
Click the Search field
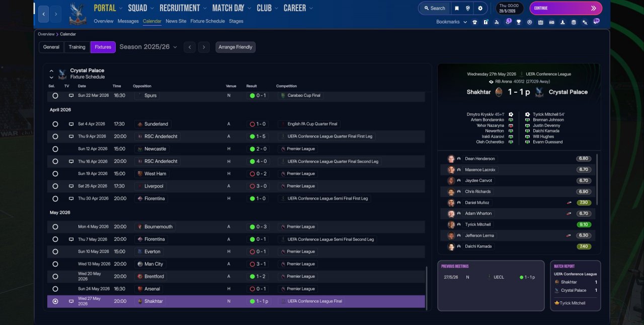435,8
